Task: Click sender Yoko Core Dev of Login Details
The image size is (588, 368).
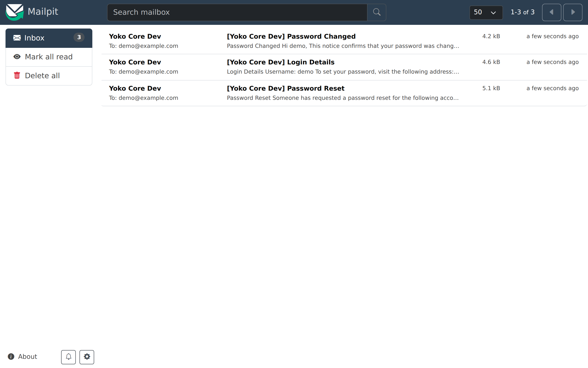Action: [135, 62]
